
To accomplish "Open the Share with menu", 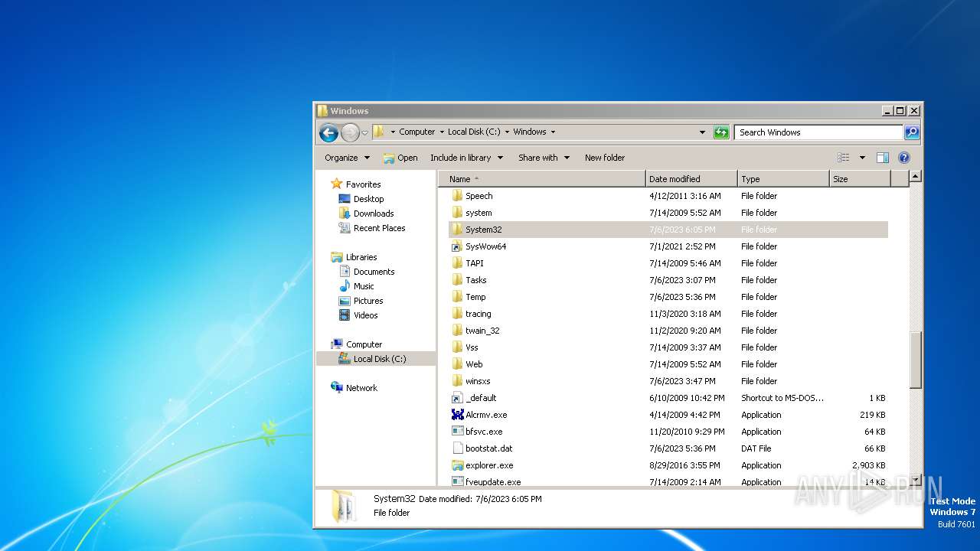I will click(x=544, y=158).
